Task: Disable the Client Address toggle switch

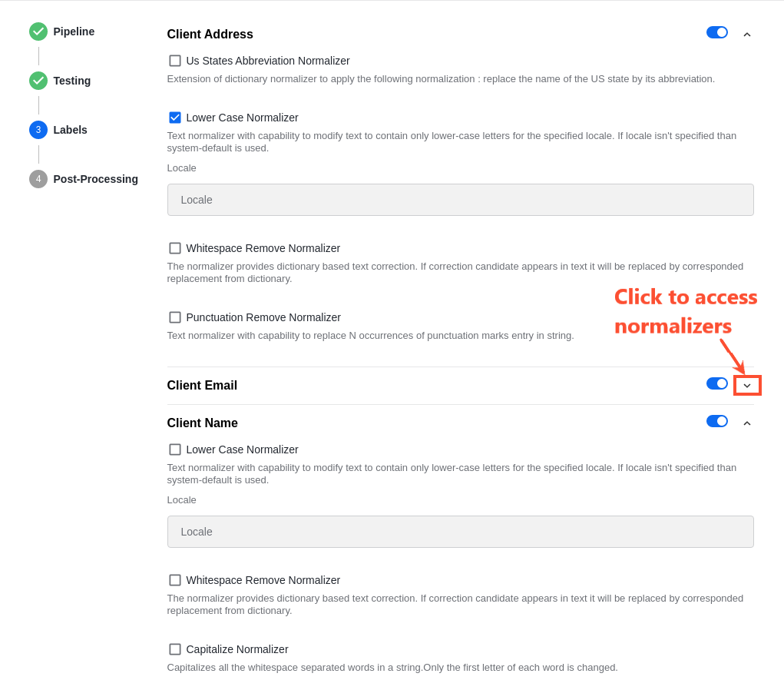Action: coord(717,32)
